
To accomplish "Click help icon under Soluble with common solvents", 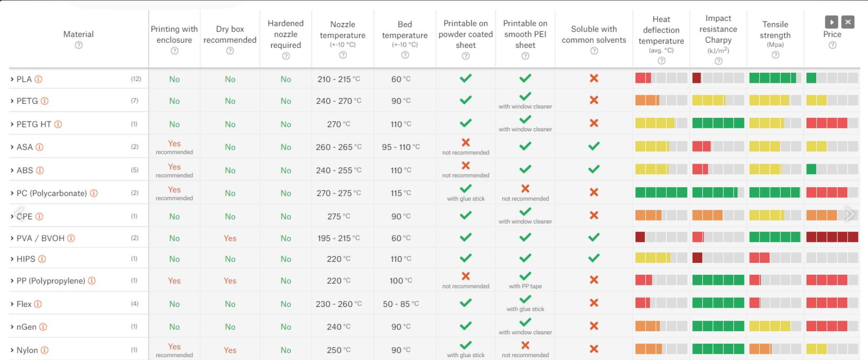I will (x=594, y=51).
